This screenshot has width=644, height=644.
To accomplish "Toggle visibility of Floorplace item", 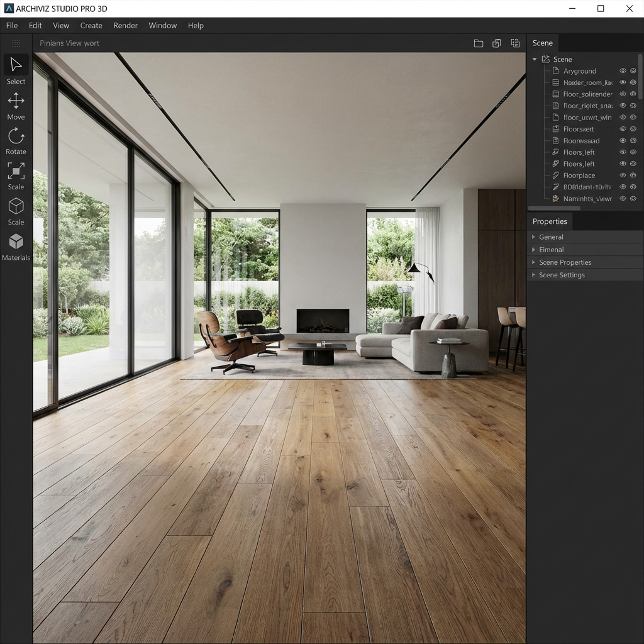I will point(623,175).
